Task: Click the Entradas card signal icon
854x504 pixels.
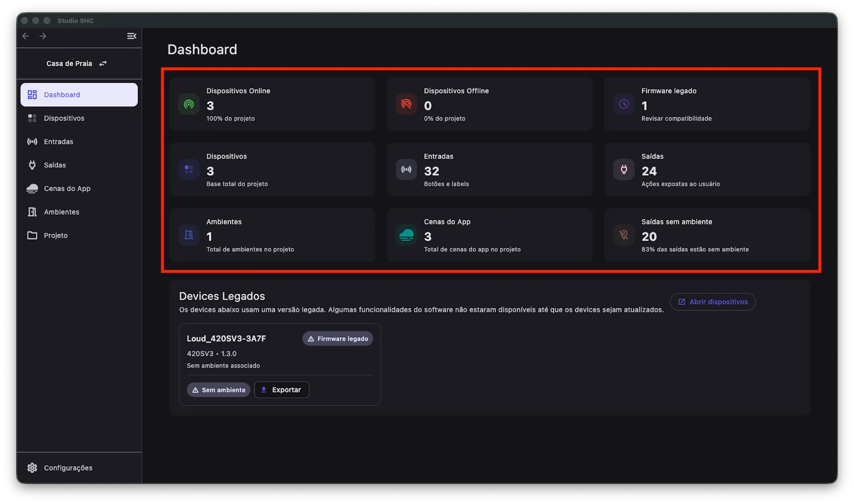Action: point(406,169)
